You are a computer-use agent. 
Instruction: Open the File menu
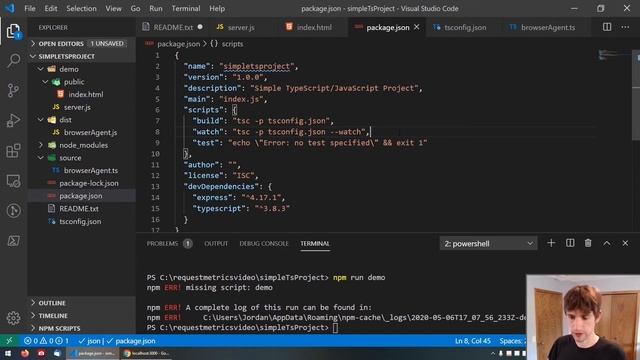coord(30,8)
